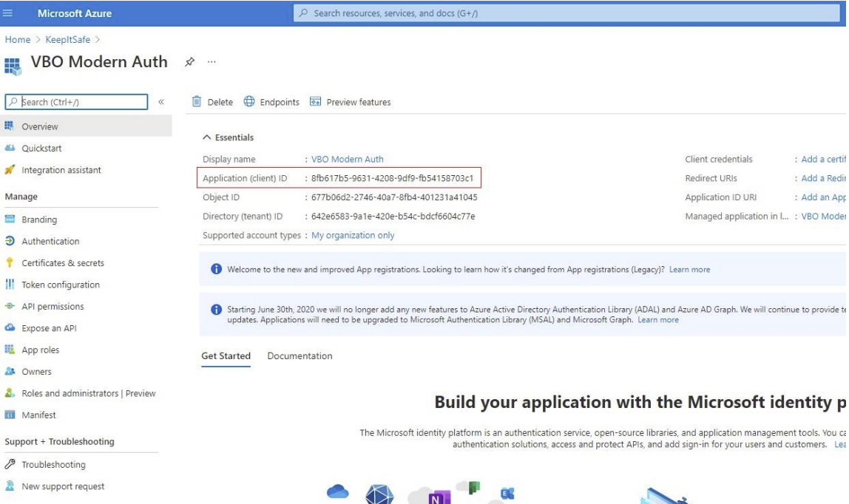The width and height of the screenshot is (849, 504).
Task: Click the Manifest sidebar icon
Action: [x=10, y=415]
